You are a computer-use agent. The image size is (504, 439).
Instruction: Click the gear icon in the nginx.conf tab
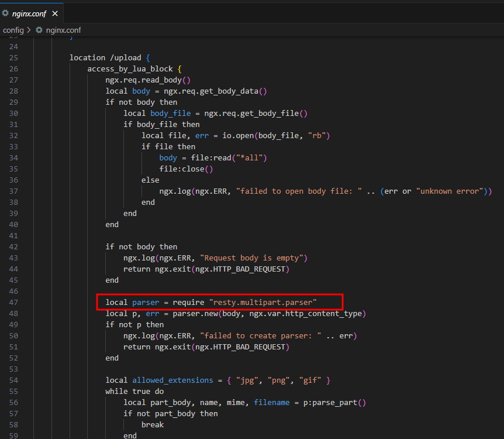5,13
